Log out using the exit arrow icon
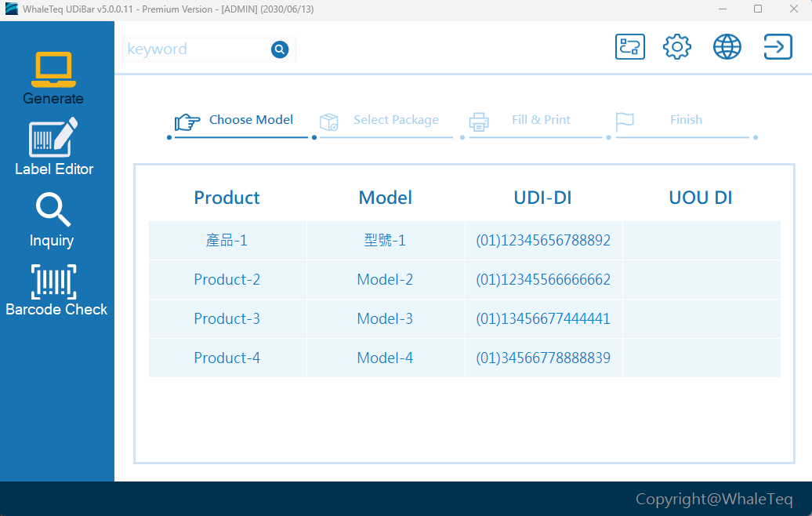This screenshot has height=516, width=812. point(778,46)
